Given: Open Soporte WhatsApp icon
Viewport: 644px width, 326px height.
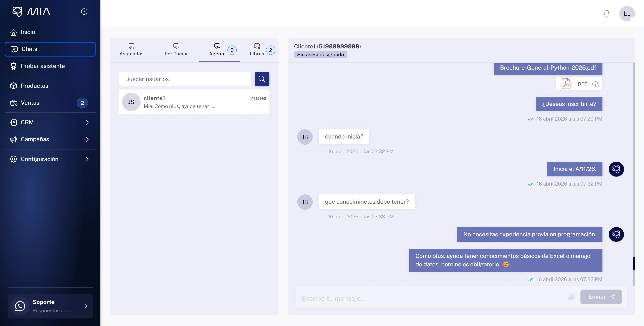Looking at the screenshot, I should pos(20,306).
